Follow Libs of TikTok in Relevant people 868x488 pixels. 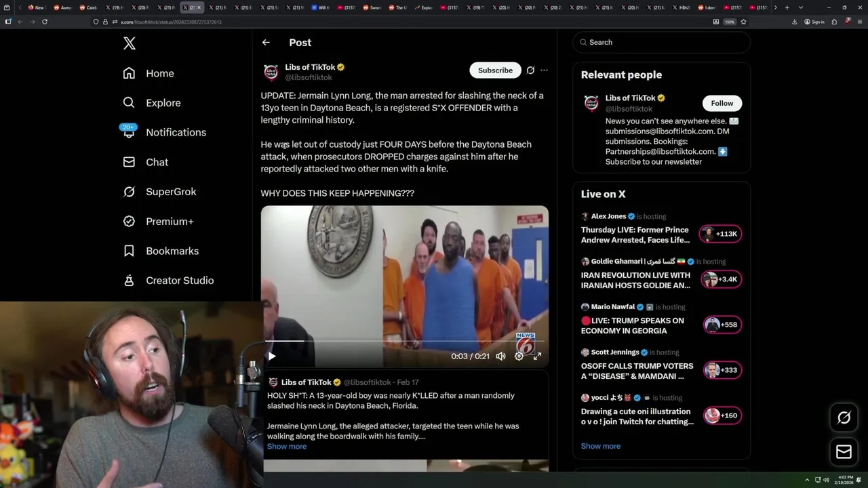(x=722, y=103)
